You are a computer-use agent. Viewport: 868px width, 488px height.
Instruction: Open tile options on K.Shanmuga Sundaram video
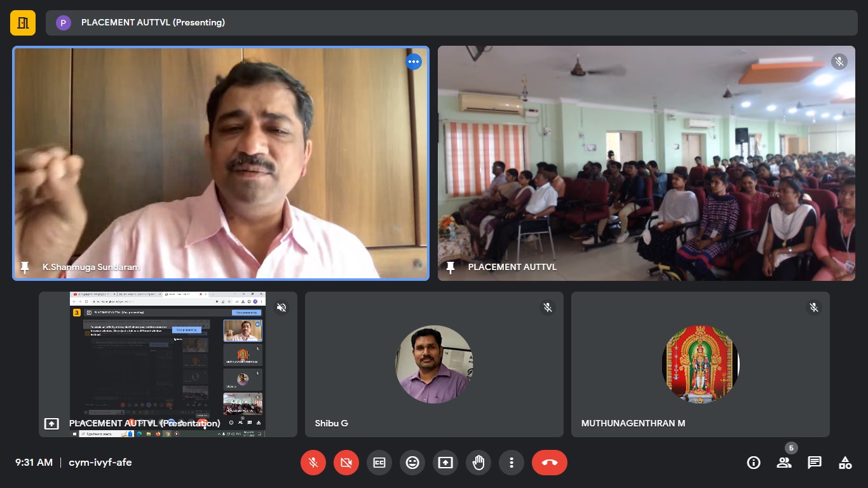414,62
